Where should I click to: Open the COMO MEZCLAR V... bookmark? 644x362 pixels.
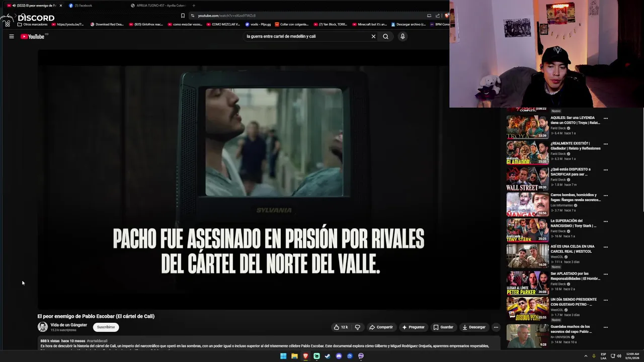point(223,24)
